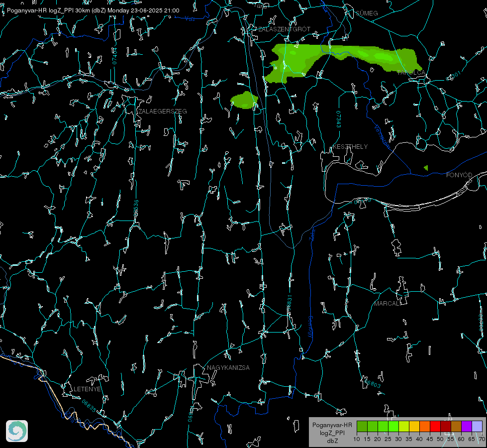Pick the 25–30 dBZ bright green swatch
The height and width of the screenshot is (448, 487).
393,426
